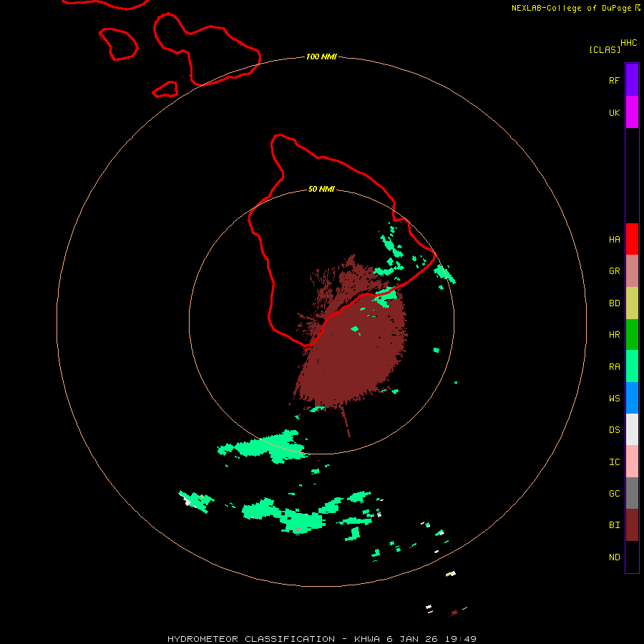The height and width of the screenshot is (644, 644).
Task: Click the ND legend label
Action: click(x=614, y=557)
